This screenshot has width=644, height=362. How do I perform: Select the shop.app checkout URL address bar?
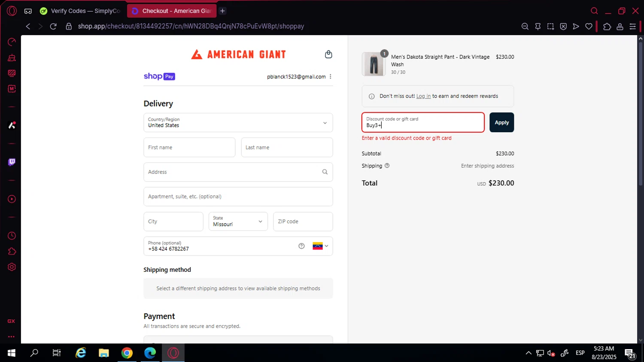[191, 26]
